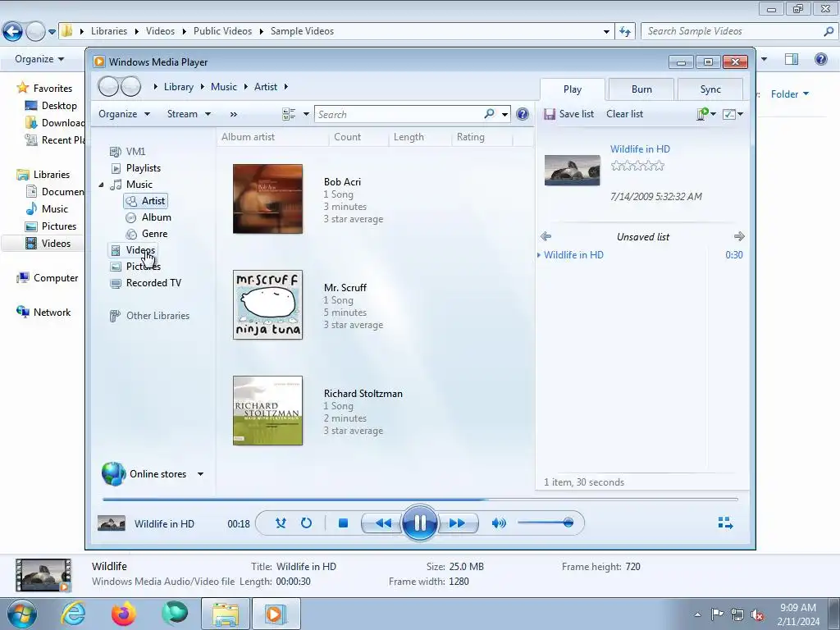The image size is (840, 630).
Task: Open the Sync tab
Action: [x=710, y=89]
